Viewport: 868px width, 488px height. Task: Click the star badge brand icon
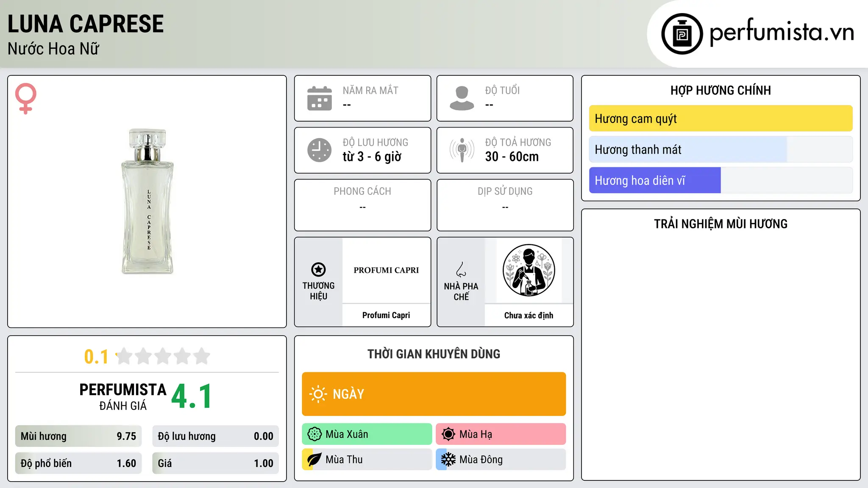(x=318, y=269)
